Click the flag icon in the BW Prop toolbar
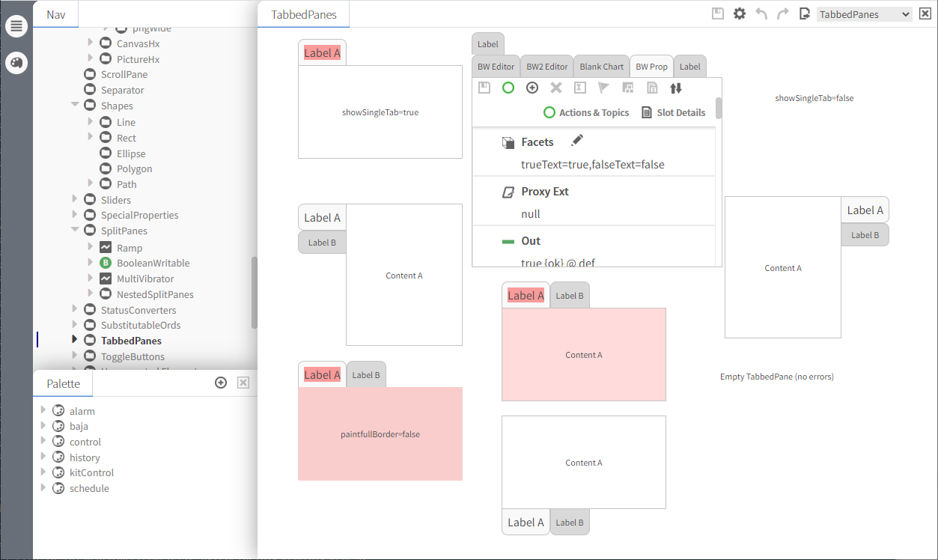This screenshot has height=560, width=938. 604,88
